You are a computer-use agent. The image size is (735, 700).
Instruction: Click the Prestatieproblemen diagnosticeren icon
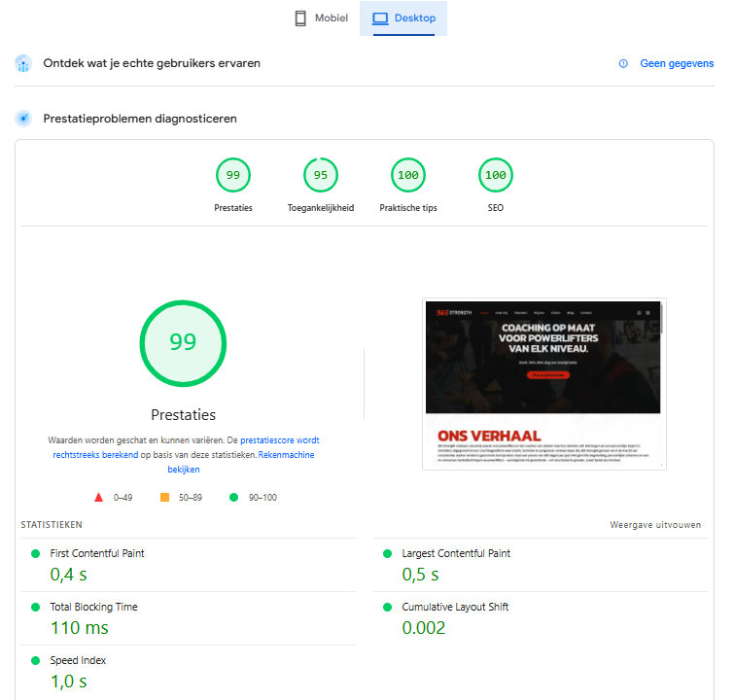point(23,119)
